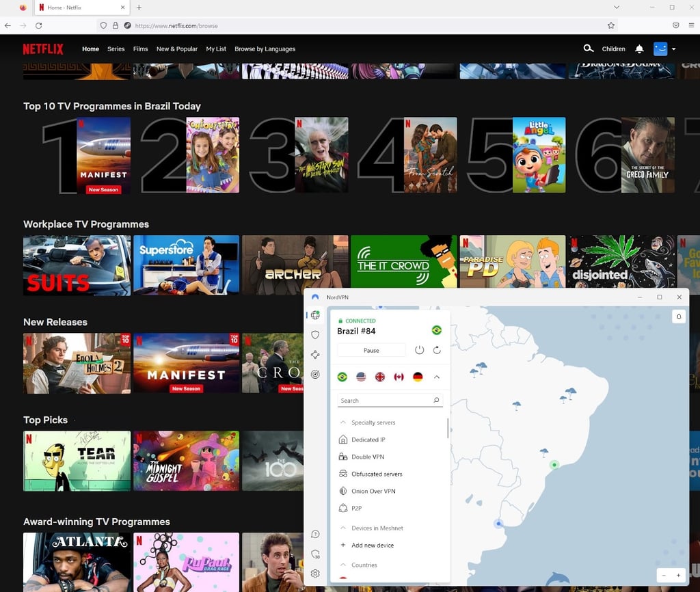Collapse Devices in Meshnet section
This screenshot has height=592, width=700.
[343, 528]
